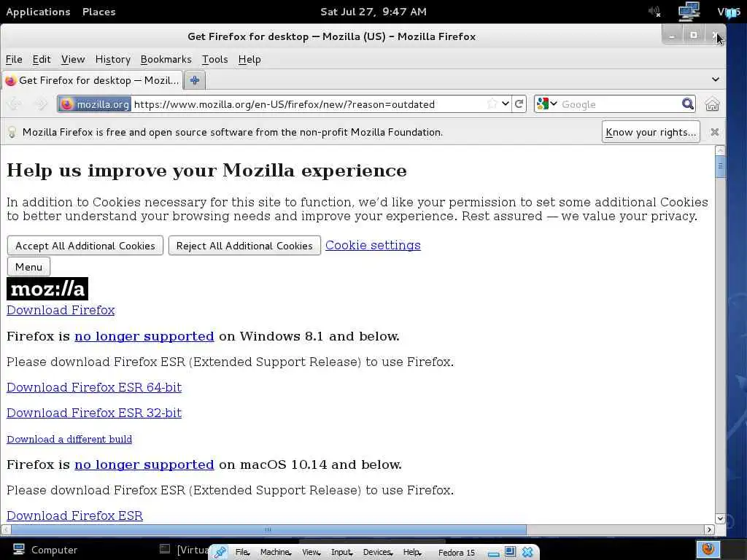Open the VirtualBox Machine menu
The width and height of the screenshot is (747, 560).
coord(275,553)
